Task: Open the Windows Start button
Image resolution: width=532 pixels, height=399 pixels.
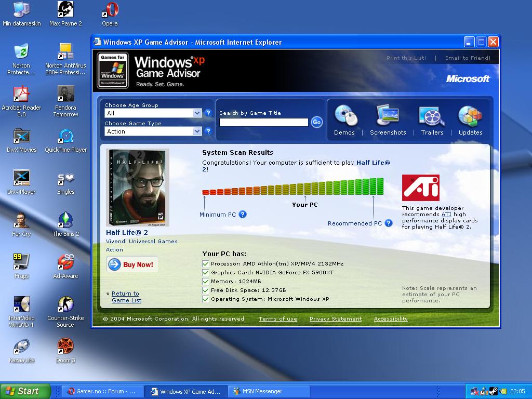Action: click(x=25, y=391)
